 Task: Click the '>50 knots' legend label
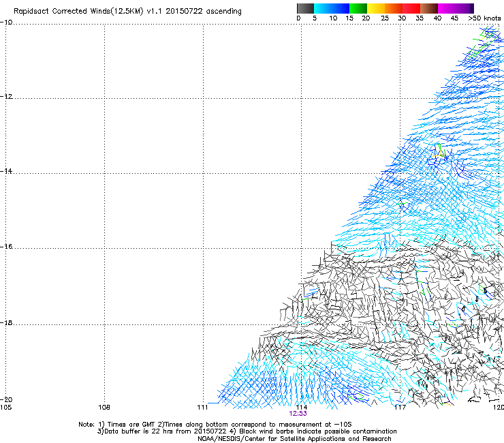[x=484, y=18]
